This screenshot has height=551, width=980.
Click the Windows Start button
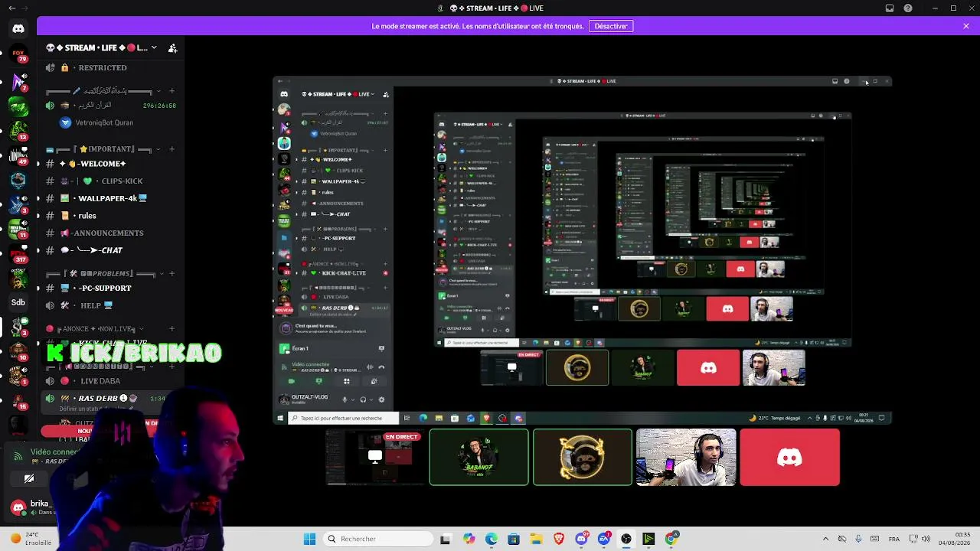(x=309, y=539)
